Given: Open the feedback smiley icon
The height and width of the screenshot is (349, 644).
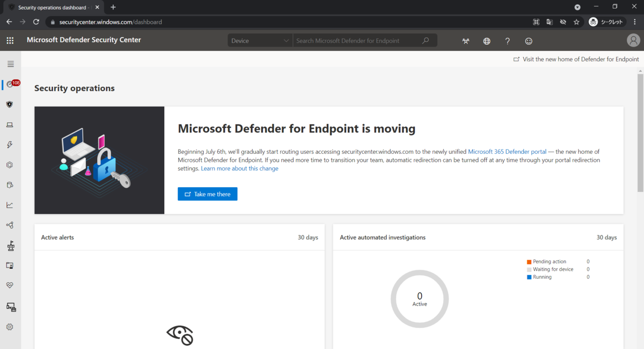Looking at the screenshot, I should (529, 41).
